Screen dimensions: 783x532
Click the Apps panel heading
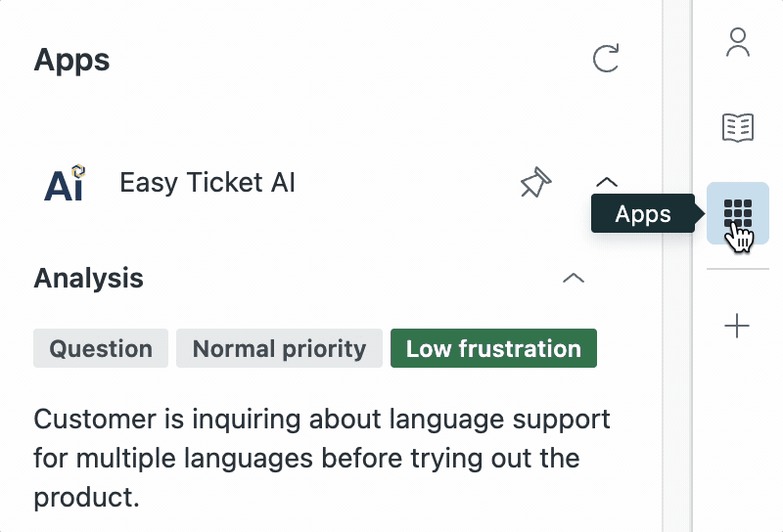coord(72,60)
